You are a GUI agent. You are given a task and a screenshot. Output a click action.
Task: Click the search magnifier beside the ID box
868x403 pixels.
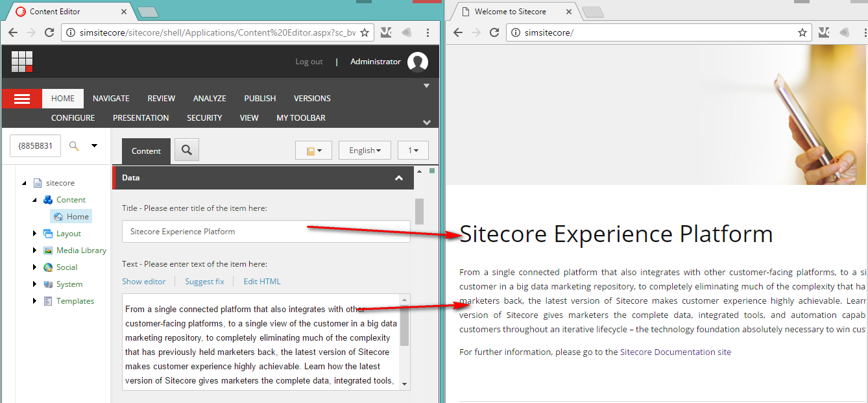(74, 146)
